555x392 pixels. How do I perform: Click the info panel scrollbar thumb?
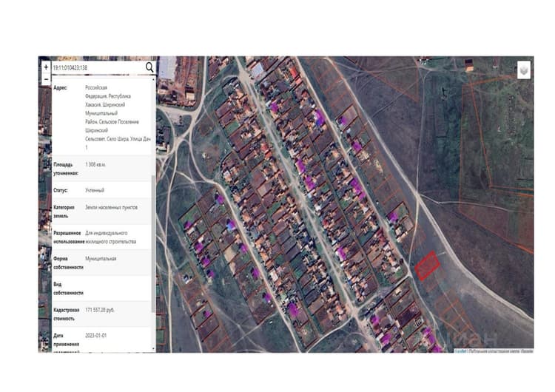pos(153,243)
